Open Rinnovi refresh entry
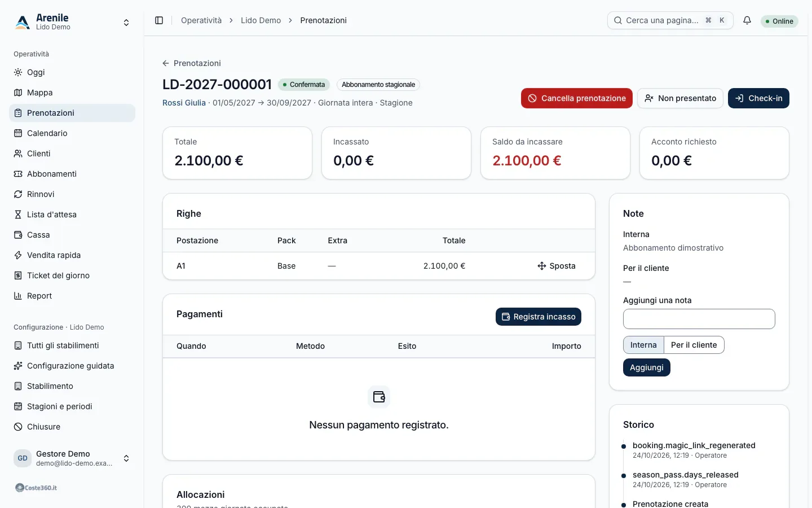The width and height of the screenshot is (812, 508). 72,194
